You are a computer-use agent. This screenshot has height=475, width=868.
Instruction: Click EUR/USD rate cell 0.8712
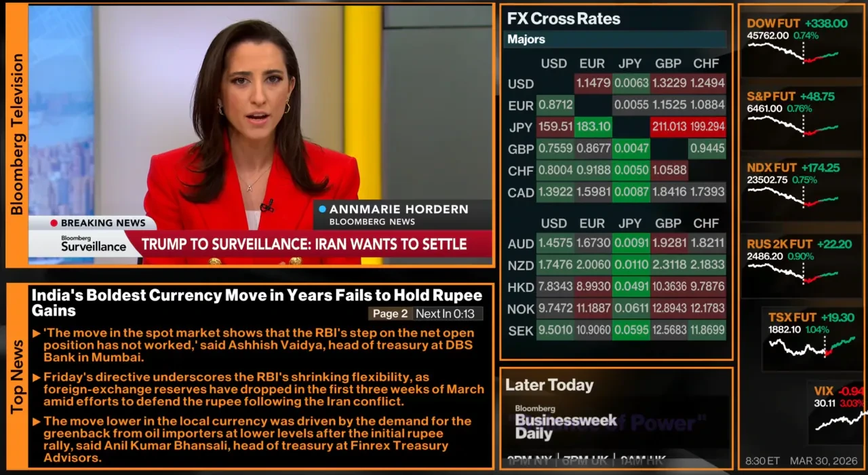[555, 105]
